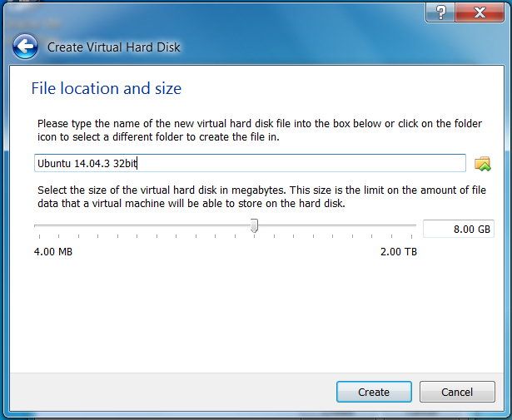
Task: Click the Create button
Action: 374,392
